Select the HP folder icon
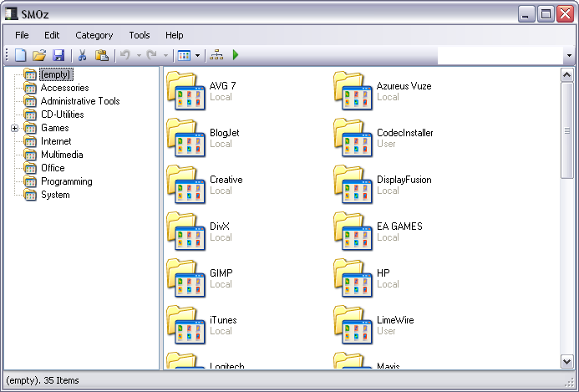Viewport: 579px width, 392px height. pyautogui.click(x=353, y=278)
